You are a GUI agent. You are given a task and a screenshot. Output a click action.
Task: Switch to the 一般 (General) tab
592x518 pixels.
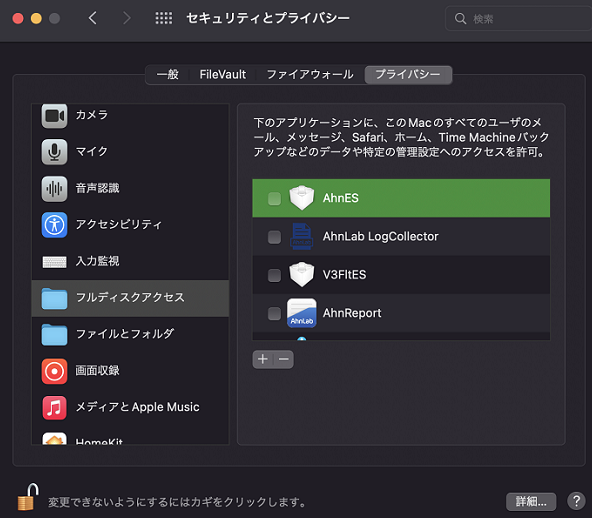point(168,74)
